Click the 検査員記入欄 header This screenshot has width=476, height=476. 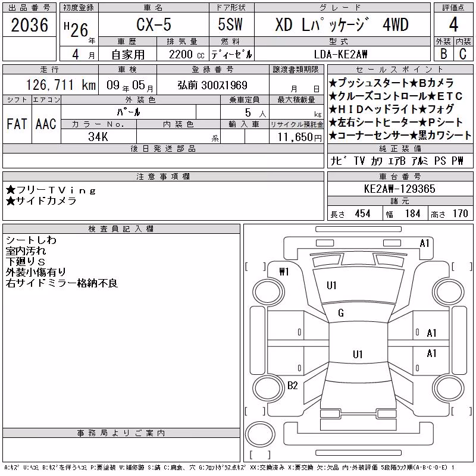121,228
